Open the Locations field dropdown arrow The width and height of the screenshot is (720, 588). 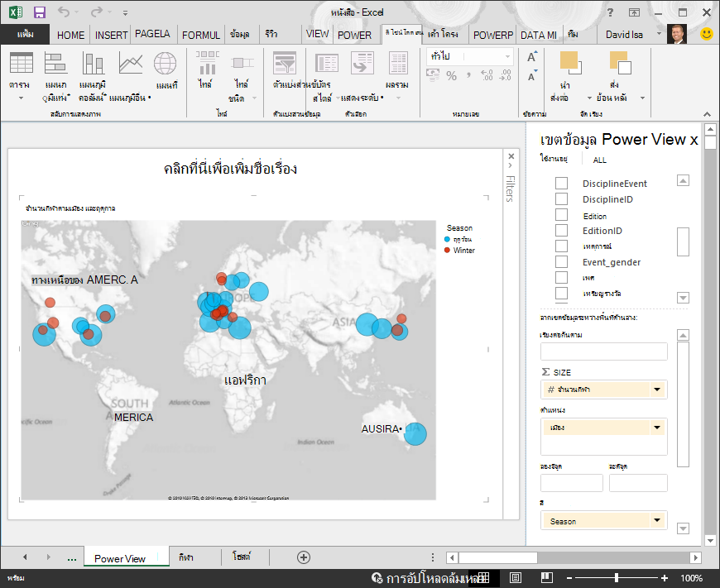coord(657,428)
